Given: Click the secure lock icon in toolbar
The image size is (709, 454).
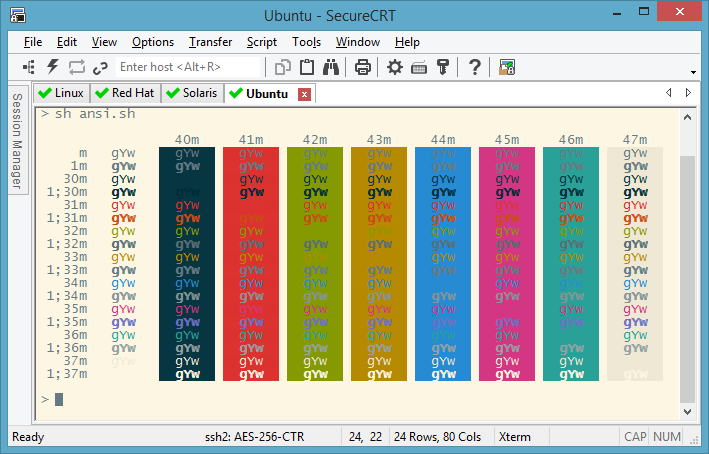Looking at the screenshot, I should (x=506, y=67).
